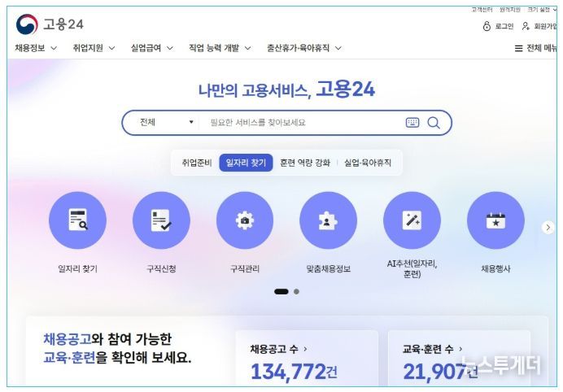Image resolution: width=563 pixels, height=392 pixels.
Task: Open the 맞춤채용정보 puzzle icon
Action: [x=328, y=220]
